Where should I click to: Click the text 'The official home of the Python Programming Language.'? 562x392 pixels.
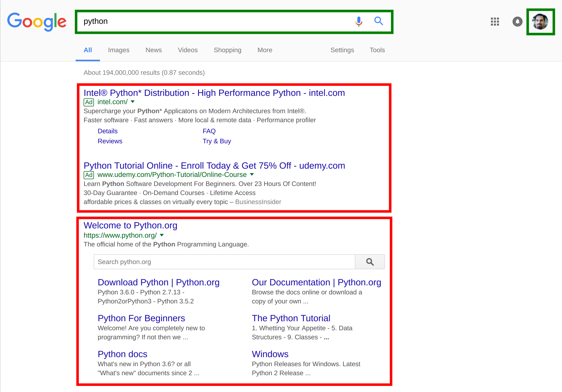coord(166,244)
